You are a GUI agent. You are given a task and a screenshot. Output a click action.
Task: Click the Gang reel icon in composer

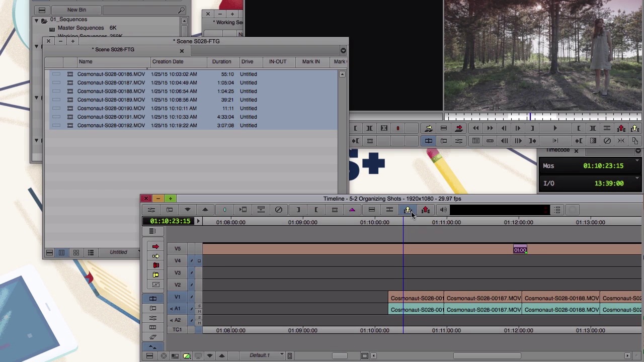coord(490,141)
